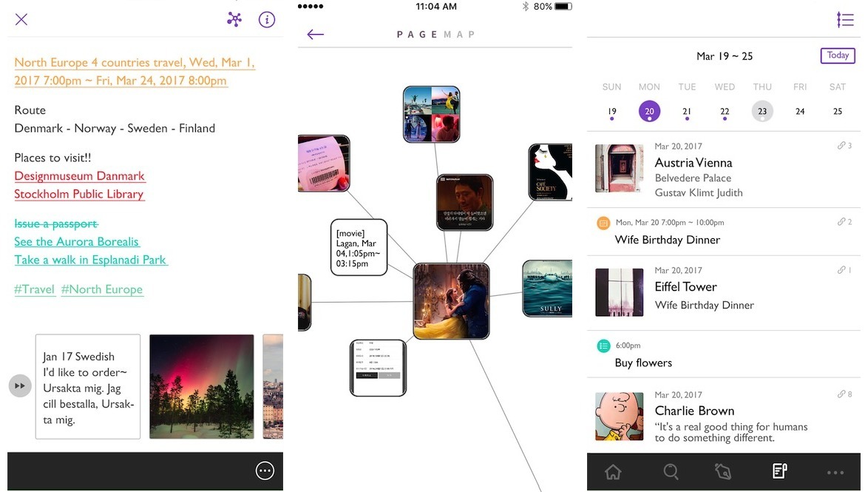Open the list view icon above the calendar

pos(845,20)
